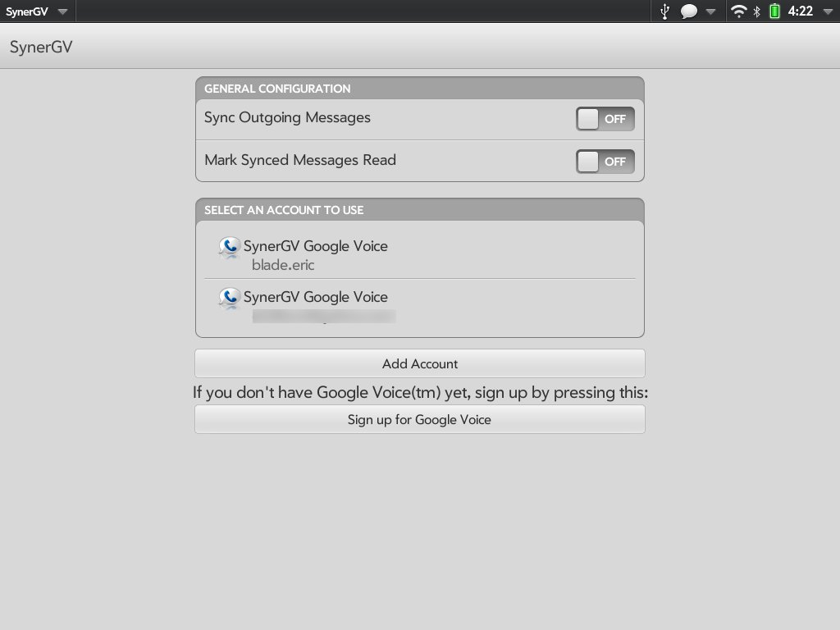Click the Add Account button
This screenshot has height=630, width=840.
tap(420, 363)
